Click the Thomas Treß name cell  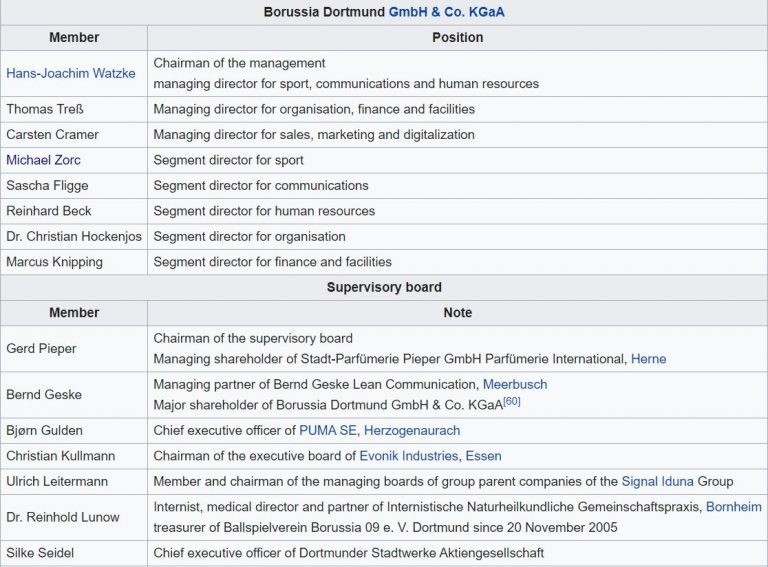point(44,109)
